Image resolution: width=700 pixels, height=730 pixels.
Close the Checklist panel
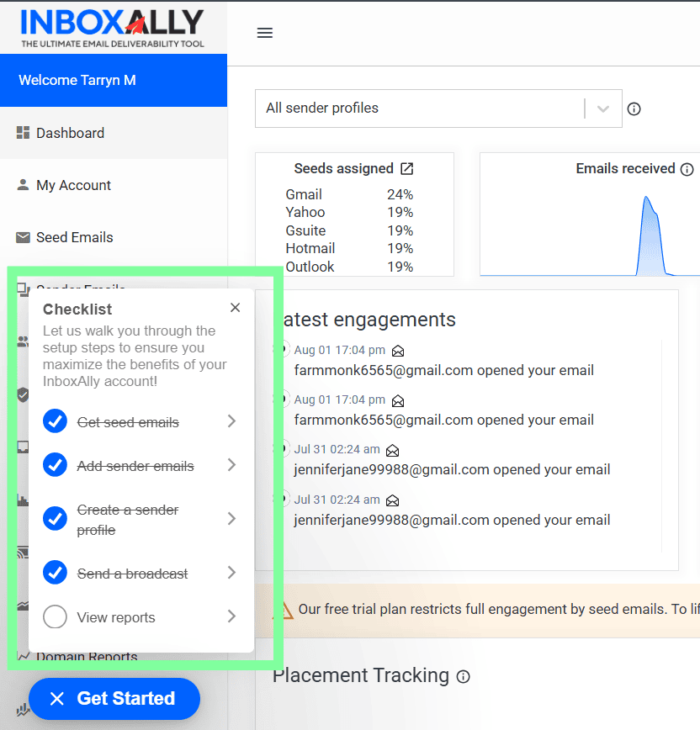pos(236,307)
